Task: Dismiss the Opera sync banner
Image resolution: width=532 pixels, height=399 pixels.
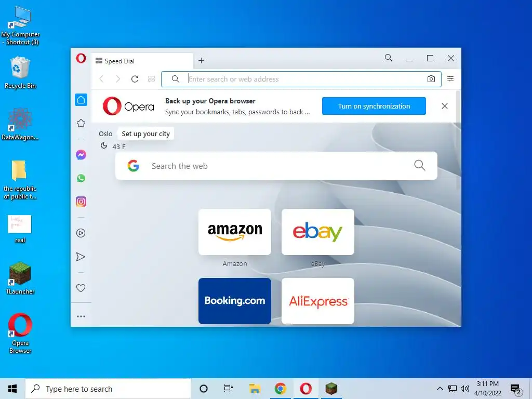Action: [445, 106]
